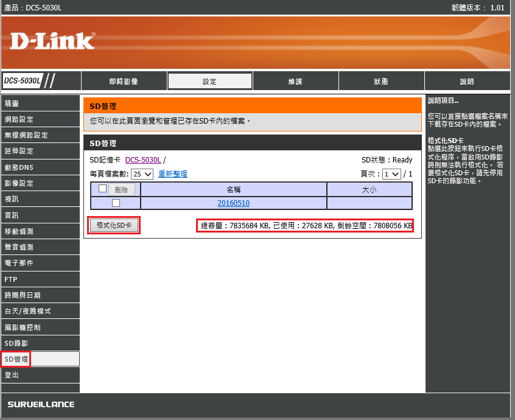Click the 重新整理 refresh link
515x420 pixels.
coord(173,174)
